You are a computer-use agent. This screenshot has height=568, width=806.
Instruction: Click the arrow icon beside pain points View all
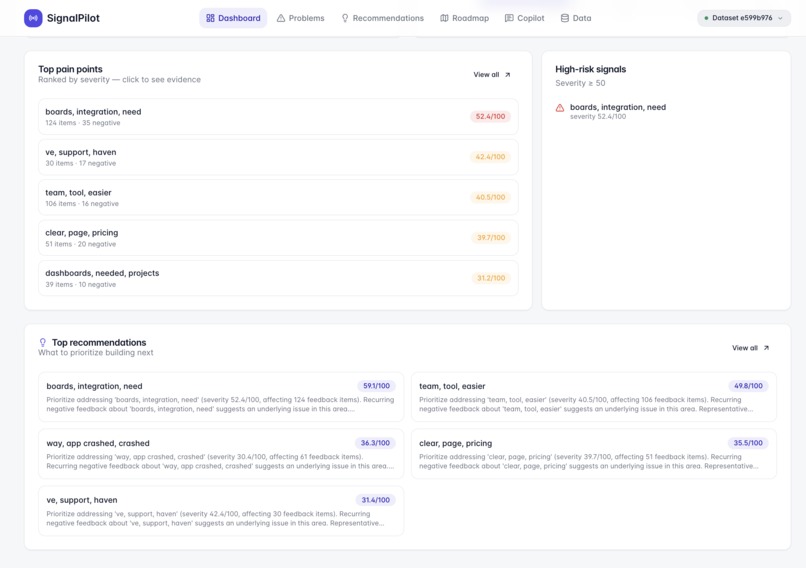507,75
